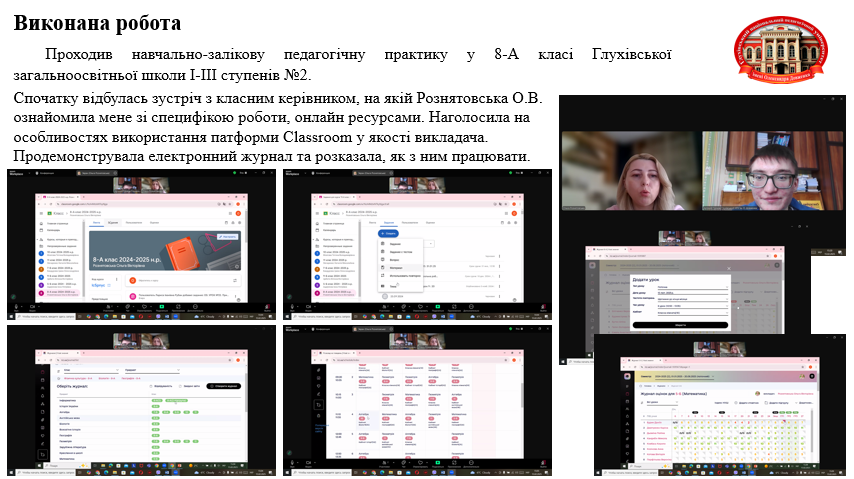
Task: Click the app logo in the Журнал оцінок screenshot
Action: (627, 376)
